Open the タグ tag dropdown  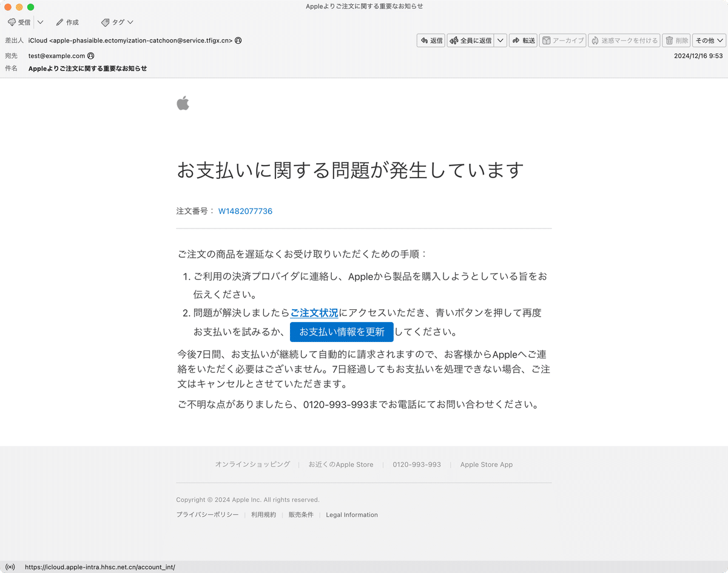[x=117, y=22]
